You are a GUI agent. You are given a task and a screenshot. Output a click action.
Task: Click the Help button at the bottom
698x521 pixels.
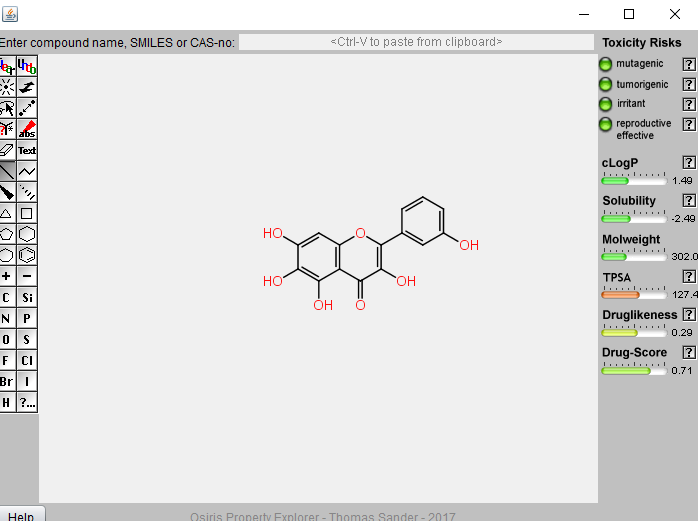21,516
